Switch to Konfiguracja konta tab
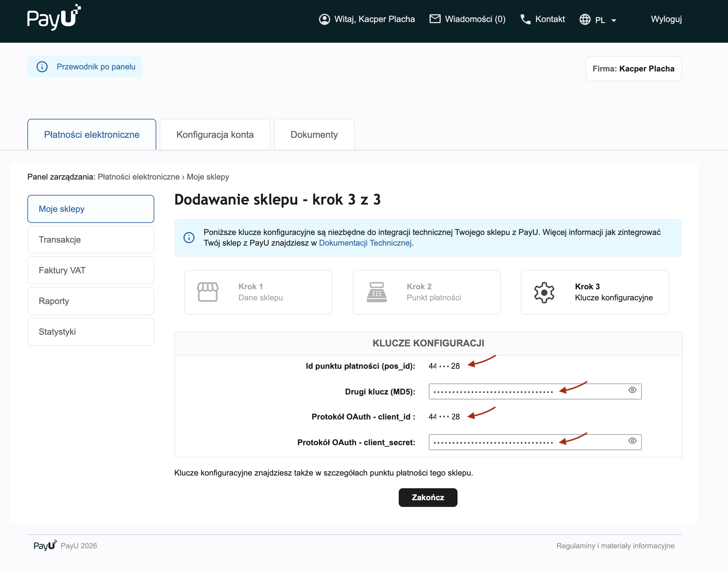 click(215, 134)
